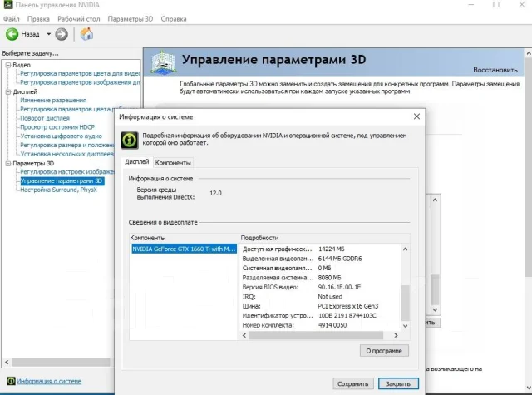Click the green Back arrow icon
This screenshot has height=395, width=532.
pos(12,34)
